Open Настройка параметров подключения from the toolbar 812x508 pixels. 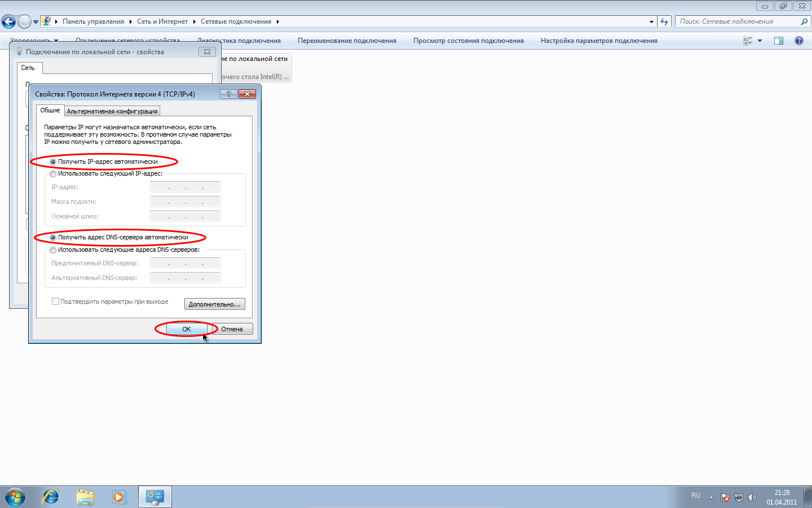599,41
